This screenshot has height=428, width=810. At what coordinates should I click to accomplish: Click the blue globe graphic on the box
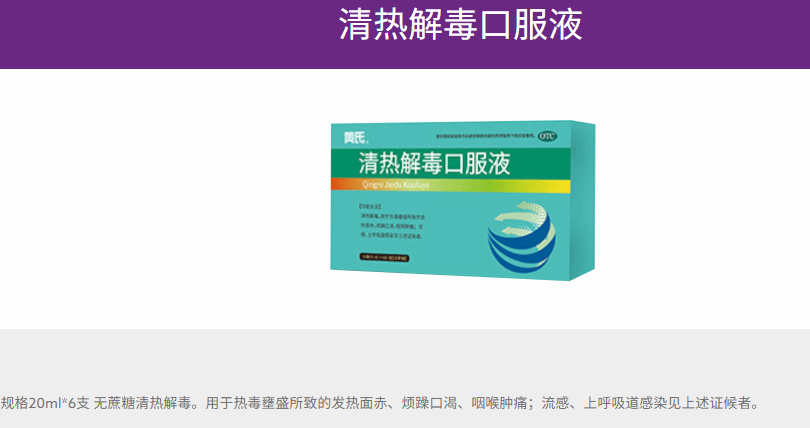(x=522, y=239)
